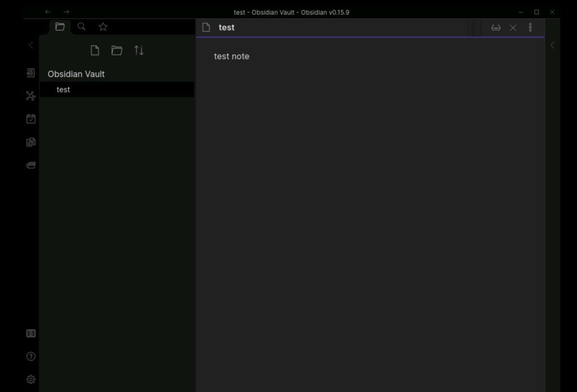
Task: Switch to the Starred tab
Action: coord(103,26)
